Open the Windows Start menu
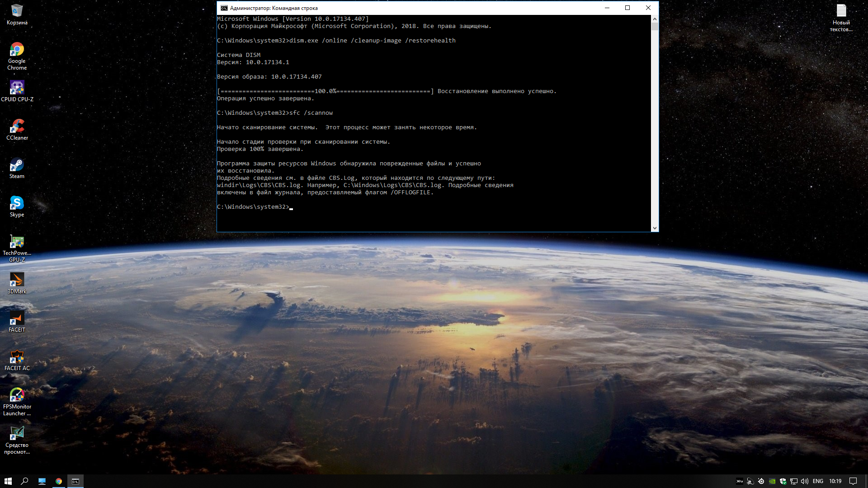Screen dimensions: 868x488 point(8,481)
